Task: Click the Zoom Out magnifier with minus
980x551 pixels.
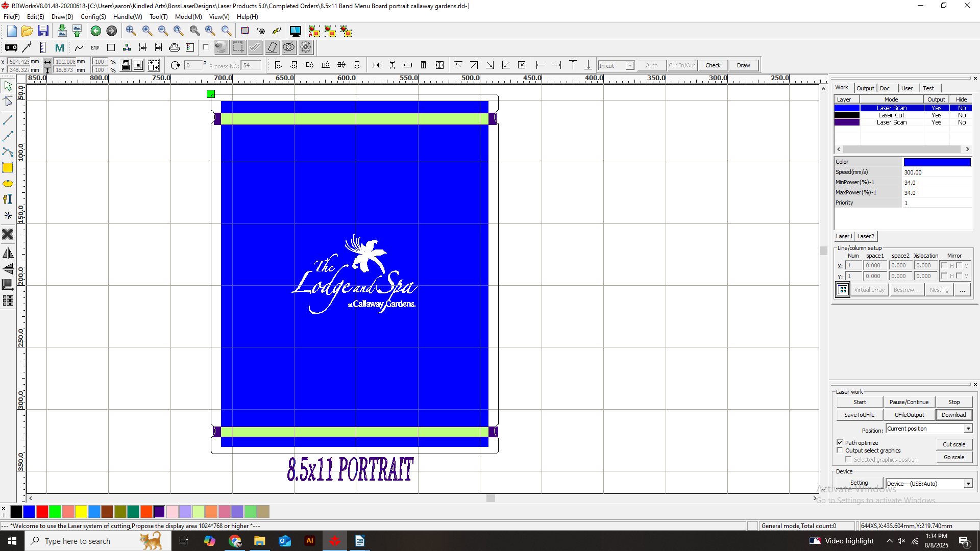Action: coord(163,31)
